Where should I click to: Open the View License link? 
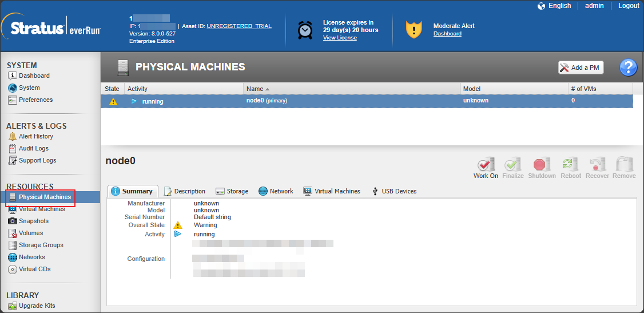[340, 38]
